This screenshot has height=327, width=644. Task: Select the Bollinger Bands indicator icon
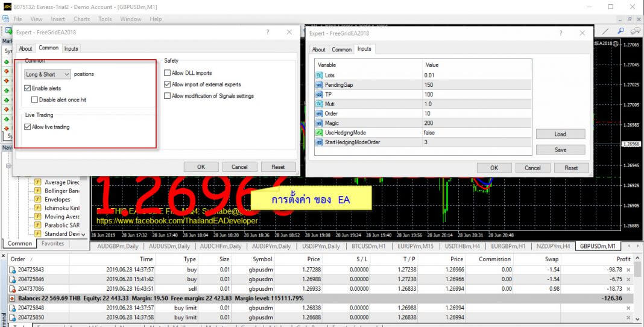(x=37, y=191)
